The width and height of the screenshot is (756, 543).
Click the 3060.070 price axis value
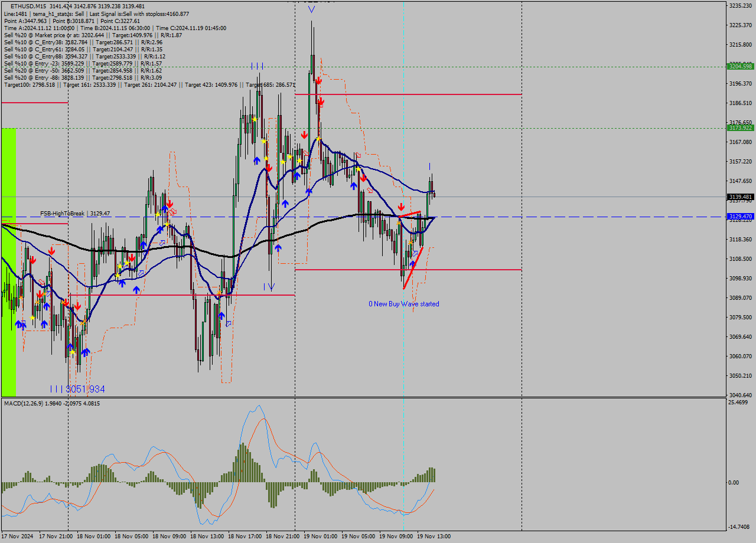tap(741, 356)
